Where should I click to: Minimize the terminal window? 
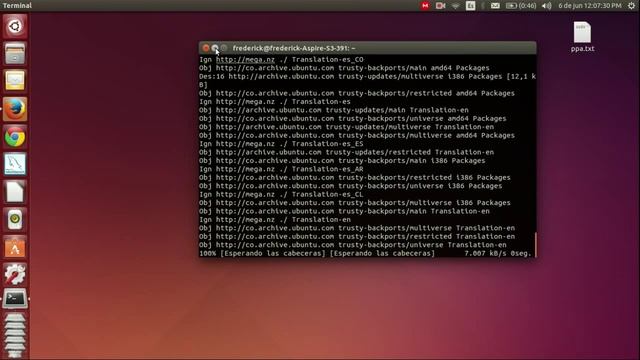click(x=215, y=48)
